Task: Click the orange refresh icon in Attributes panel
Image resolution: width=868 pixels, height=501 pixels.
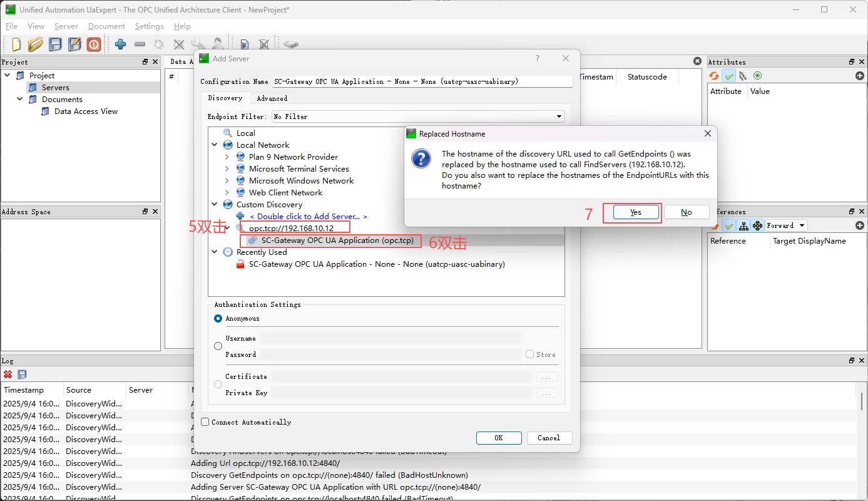Action: [x=714, y=76]
